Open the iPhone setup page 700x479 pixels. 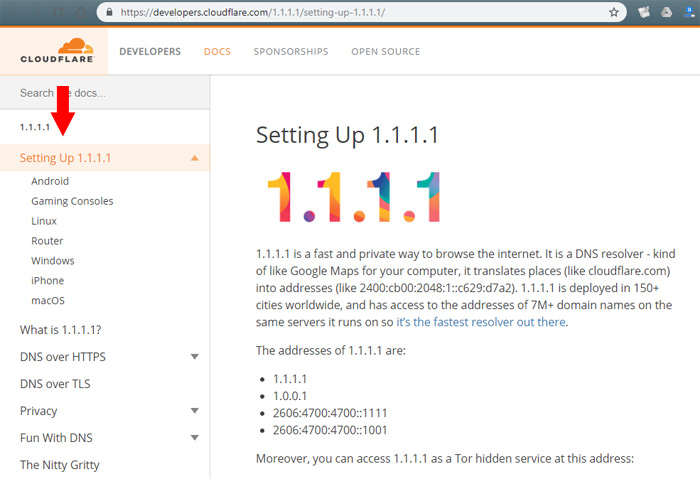click(47, 281)
